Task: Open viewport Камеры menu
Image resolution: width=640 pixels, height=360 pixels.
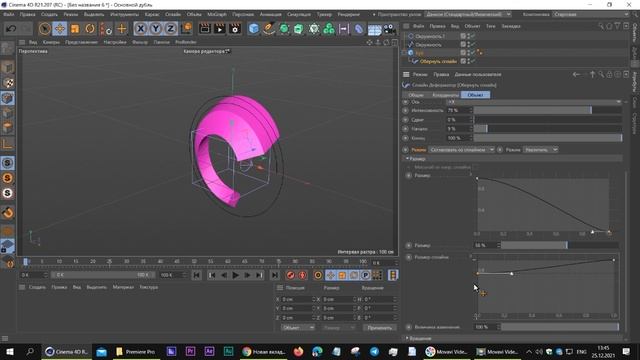Action: coord(51,42)
